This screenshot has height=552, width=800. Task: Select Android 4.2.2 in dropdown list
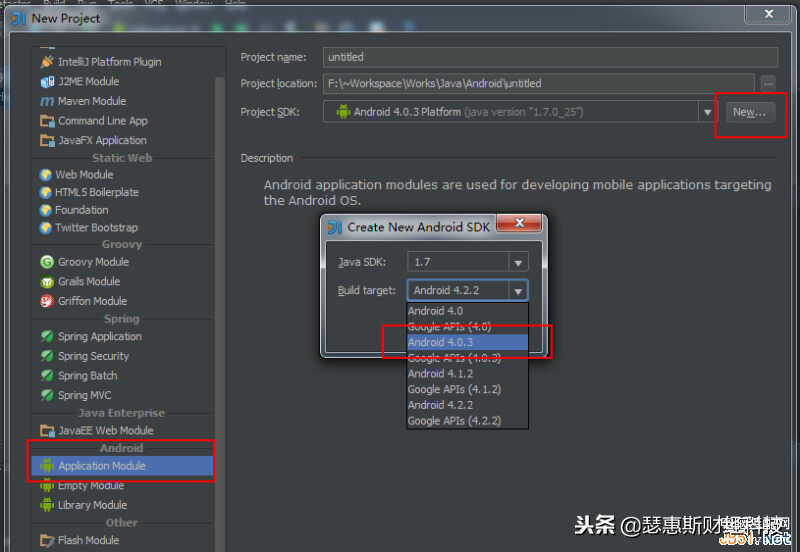tap(467, 405)
